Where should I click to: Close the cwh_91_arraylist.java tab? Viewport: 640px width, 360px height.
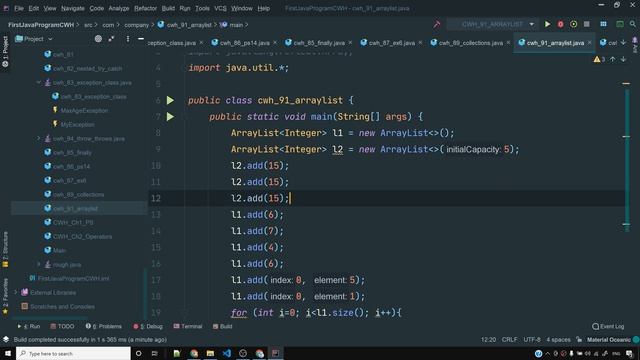pos(589,42)
